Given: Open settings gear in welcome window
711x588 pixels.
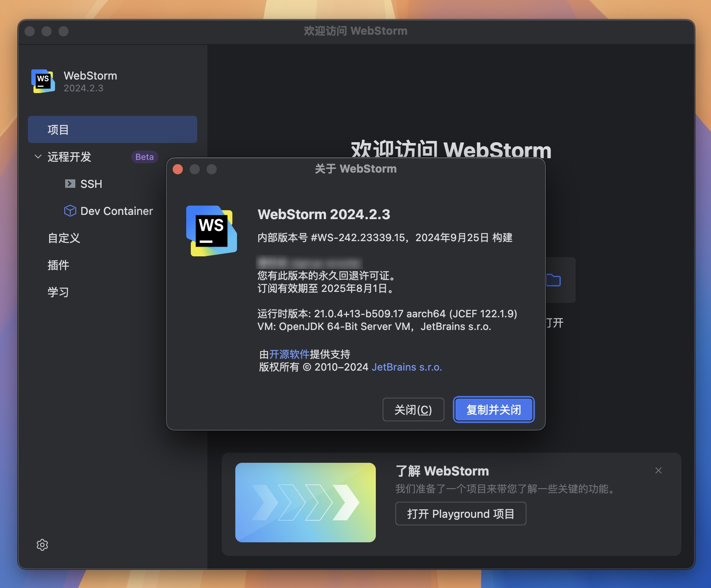Looking at the screenshot, I should pyautogui.click(x=42, y=544).
